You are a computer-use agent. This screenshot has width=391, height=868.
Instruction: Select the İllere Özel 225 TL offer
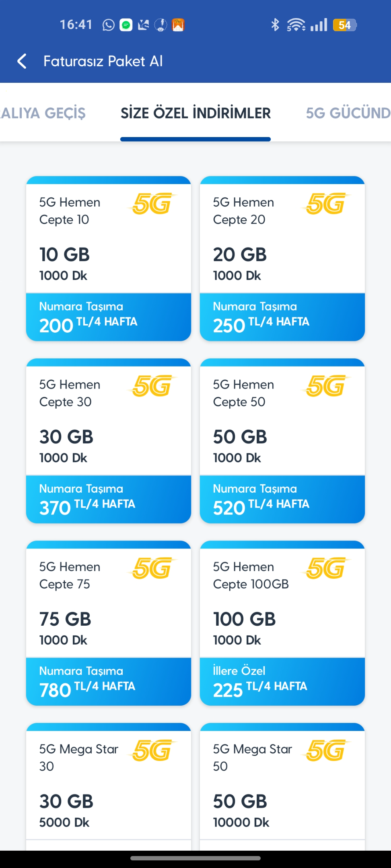pos(282,682)
